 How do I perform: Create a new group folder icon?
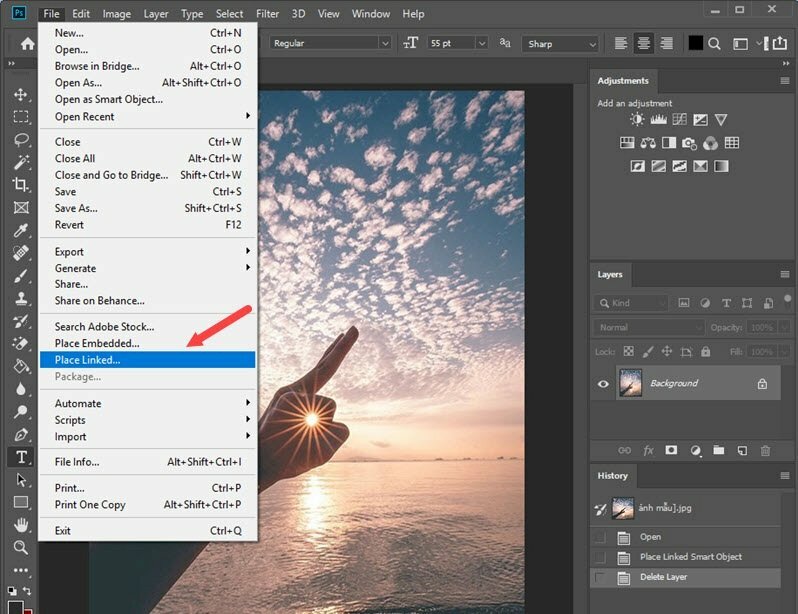(x=719, y=450)
